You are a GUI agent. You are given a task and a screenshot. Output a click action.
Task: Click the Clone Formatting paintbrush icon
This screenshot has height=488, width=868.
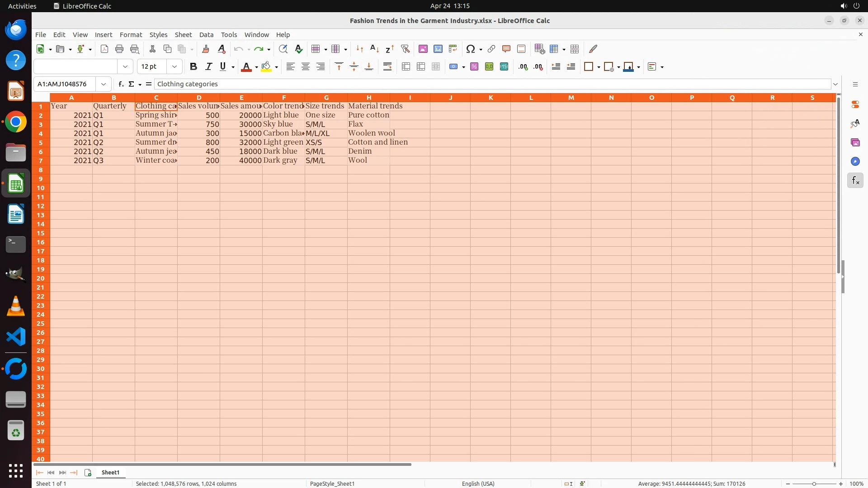pyautogui.click(x=206, y=49)
